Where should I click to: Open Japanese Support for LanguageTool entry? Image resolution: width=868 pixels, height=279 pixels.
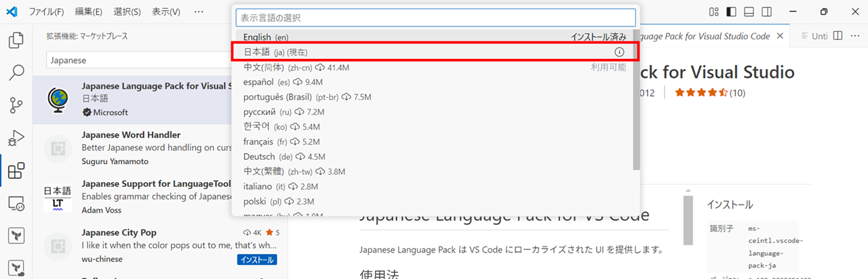[132, 198]
